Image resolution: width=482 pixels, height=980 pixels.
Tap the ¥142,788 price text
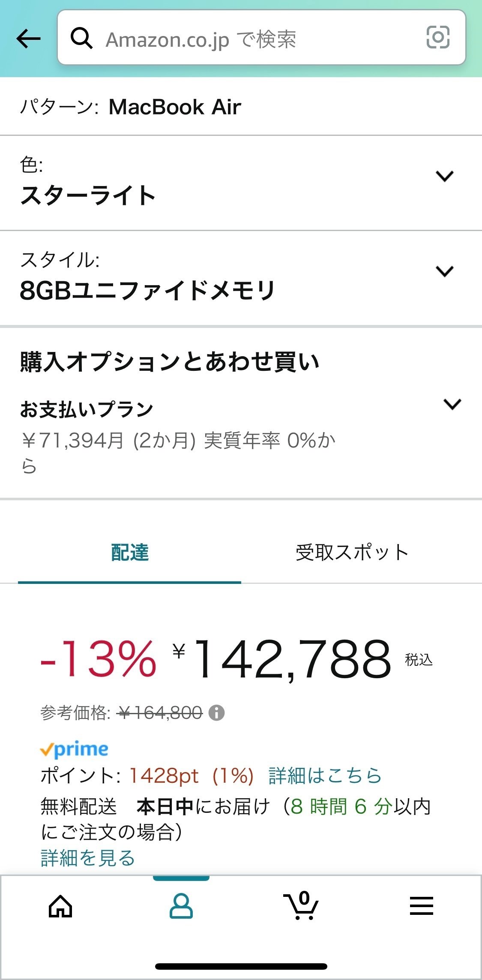coord(283,659)
